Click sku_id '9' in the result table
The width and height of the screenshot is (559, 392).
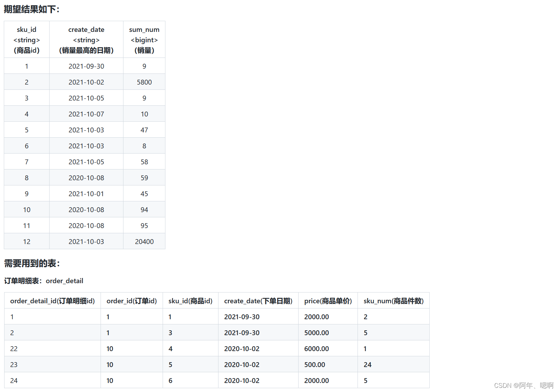coord(27,194)
